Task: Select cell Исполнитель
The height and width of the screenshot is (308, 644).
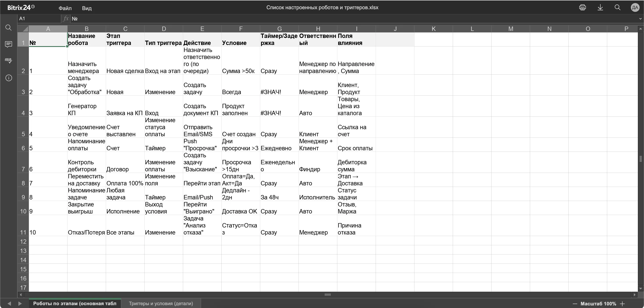Action: pyautogui.click(x=318, y=194)
